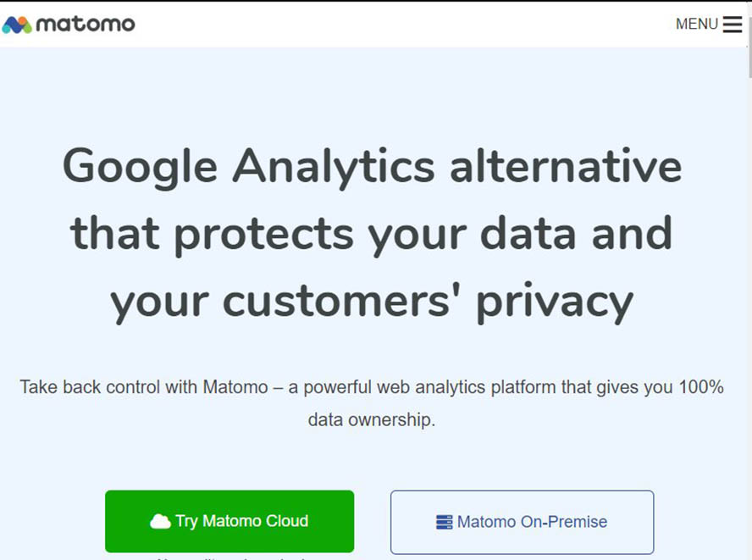Click the matomo wordmark text
752x560 pixels.
click(86, 25)
